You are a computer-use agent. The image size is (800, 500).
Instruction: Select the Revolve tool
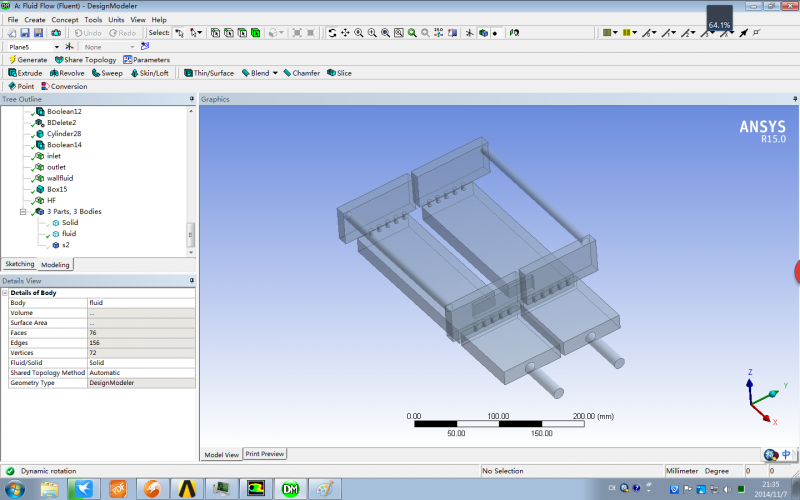[x=66, y=73]
